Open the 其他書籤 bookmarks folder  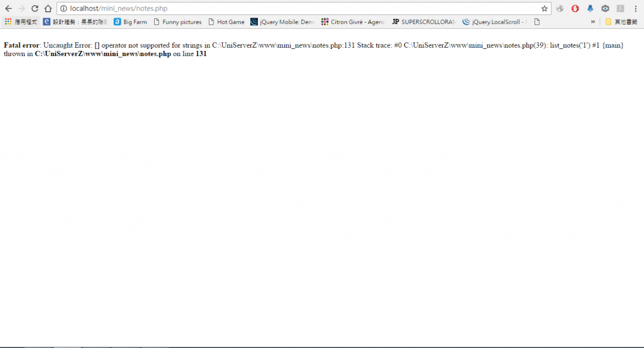tap(621, 21)
